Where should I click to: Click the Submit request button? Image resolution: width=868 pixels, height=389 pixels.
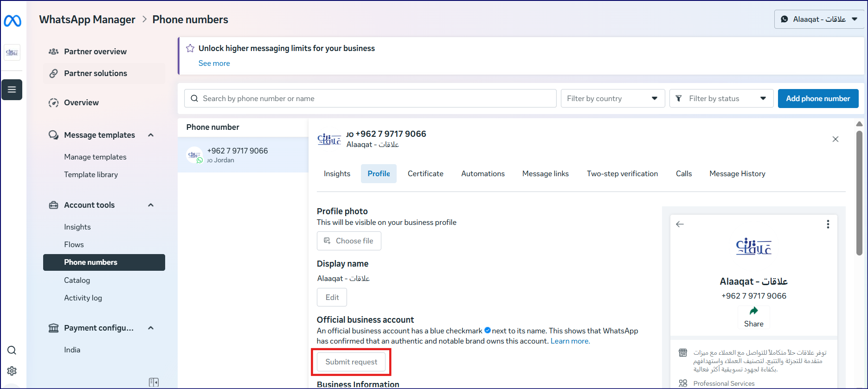point(351,362)
